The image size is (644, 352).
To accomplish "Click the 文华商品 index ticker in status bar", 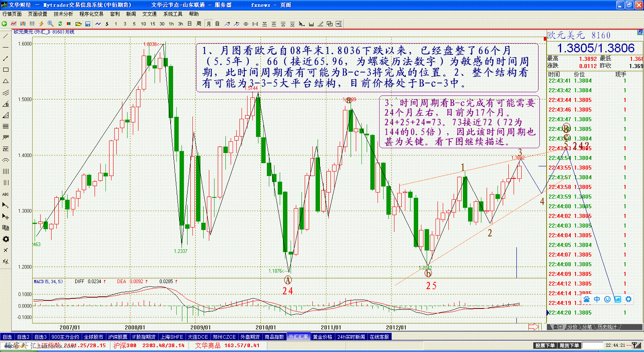I will point(227,346).
